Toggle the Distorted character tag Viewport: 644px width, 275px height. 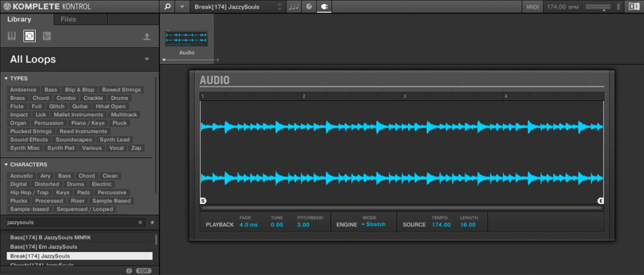(x=47, y=184)
